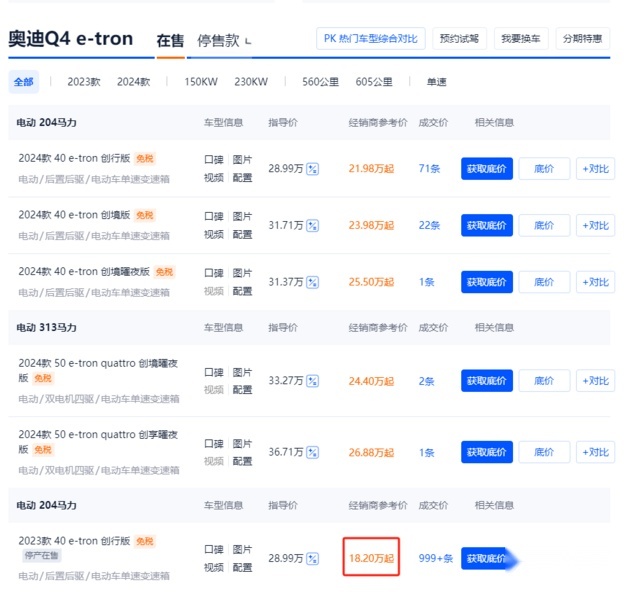Viewport: 632px width, 592px height.
Task: Click 底价 for 2024款 40 e-tron 创行版
Action: pos(544,168)
